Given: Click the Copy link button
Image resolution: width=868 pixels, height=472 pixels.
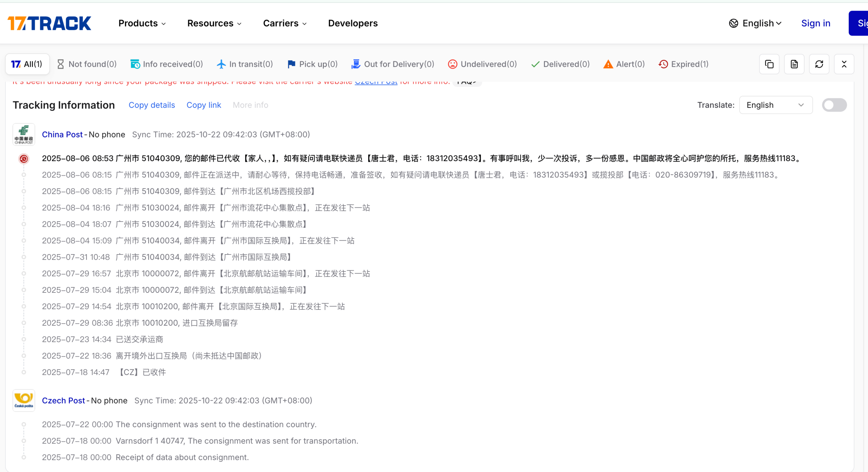Looking at the screenshot, I should 203,105.
